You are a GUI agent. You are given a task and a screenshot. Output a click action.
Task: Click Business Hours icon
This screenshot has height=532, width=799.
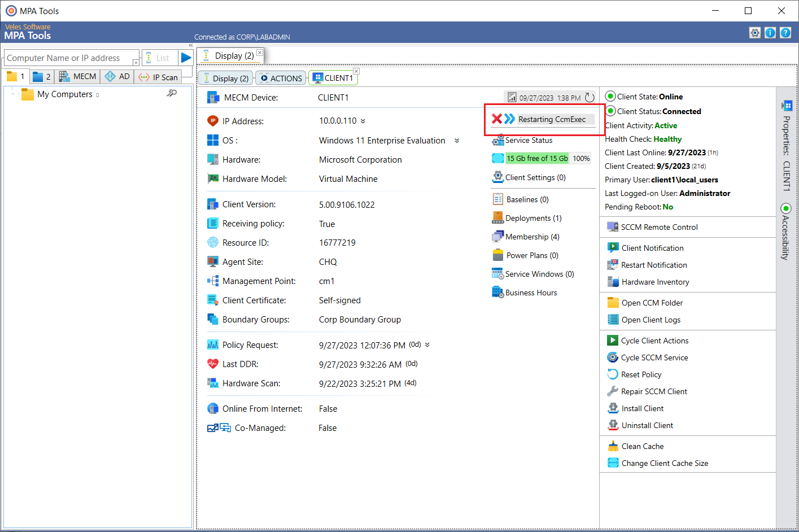tap(497, 293)
